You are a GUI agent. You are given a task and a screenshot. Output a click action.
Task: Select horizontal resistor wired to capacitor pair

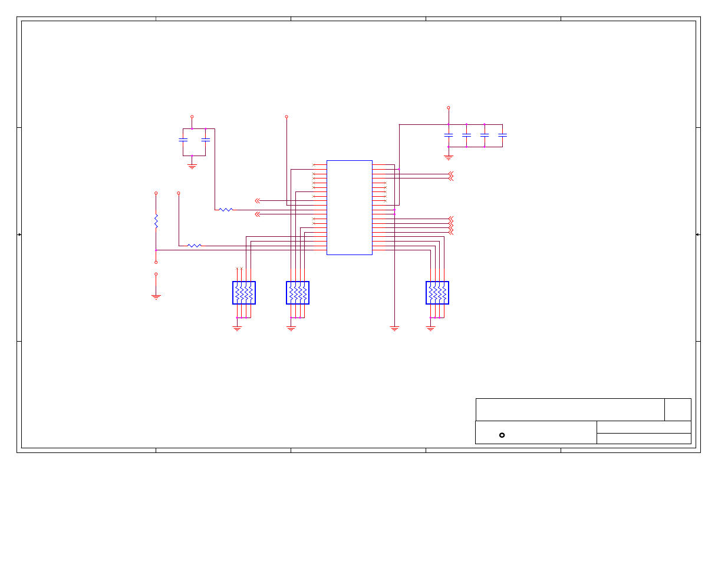click(226, 210)
